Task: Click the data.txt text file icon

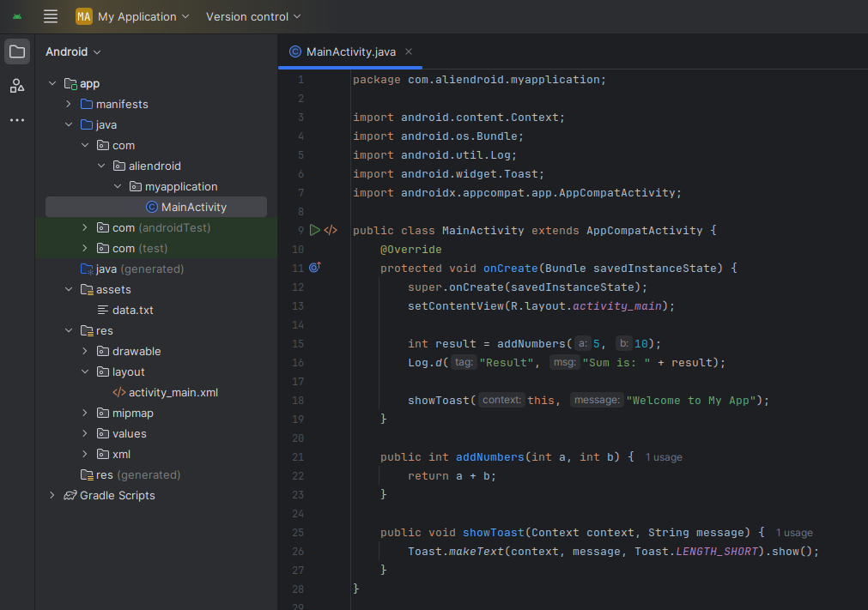Action: coord(103,311)
